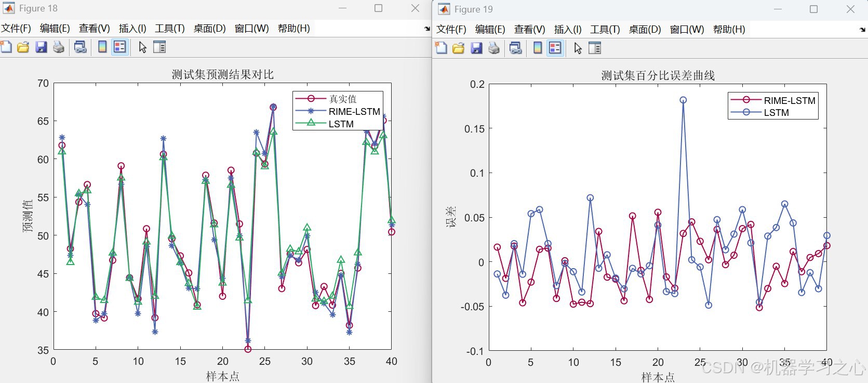Click y-axis label 误差 in Figure 19

pos(451,217)
